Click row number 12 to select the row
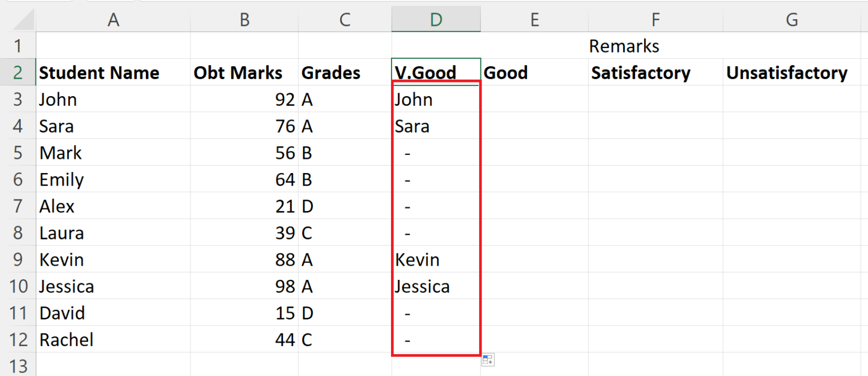 point(19,339)
